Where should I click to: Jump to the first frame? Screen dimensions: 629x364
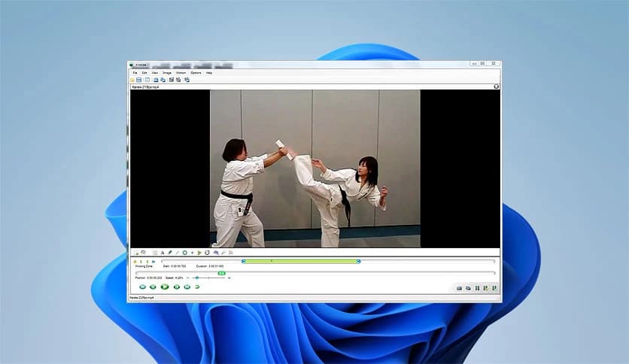click(142, 287)
